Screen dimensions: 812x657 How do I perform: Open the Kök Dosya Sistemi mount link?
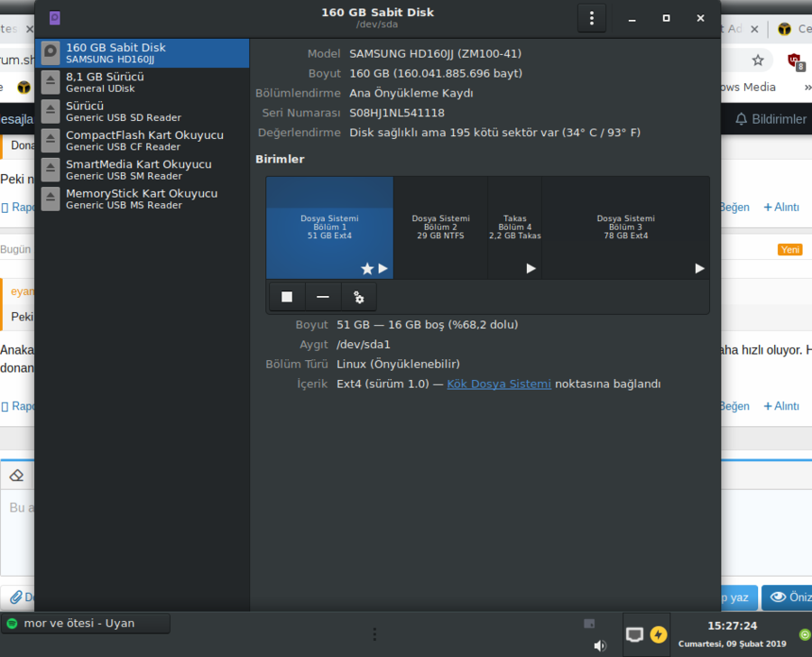click(x=499, y=384)
